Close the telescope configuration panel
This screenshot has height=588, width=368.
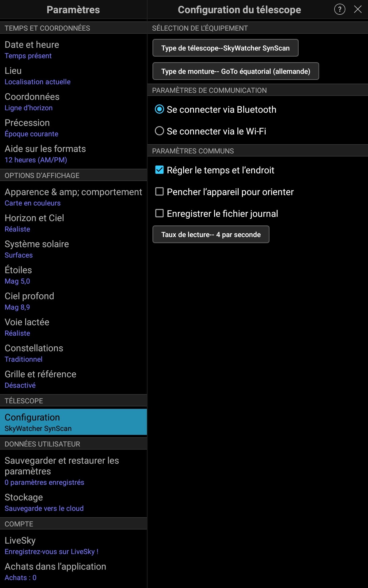coord(358,9)
